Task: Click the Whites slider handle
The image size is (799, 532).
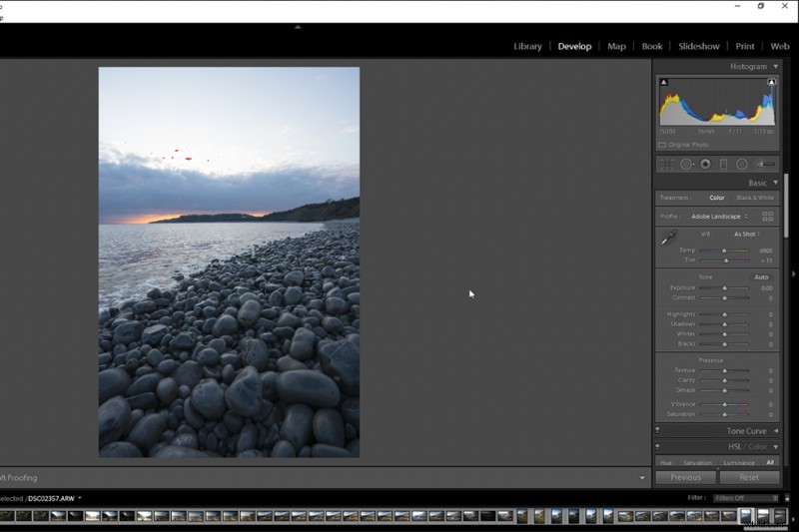Action: pos(725,334)
